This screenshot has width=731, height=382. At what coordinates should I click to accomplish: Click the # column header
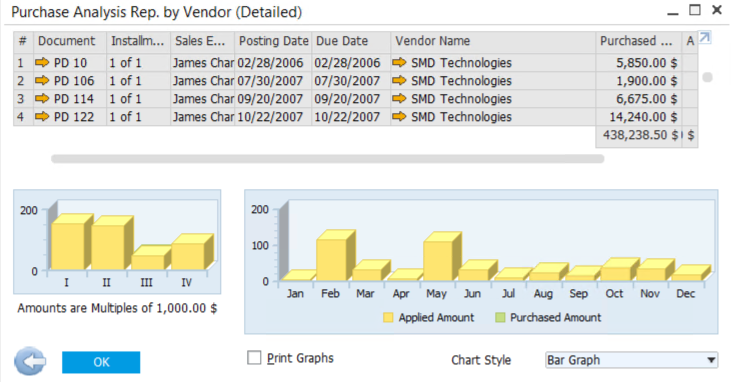click(23, 41)
